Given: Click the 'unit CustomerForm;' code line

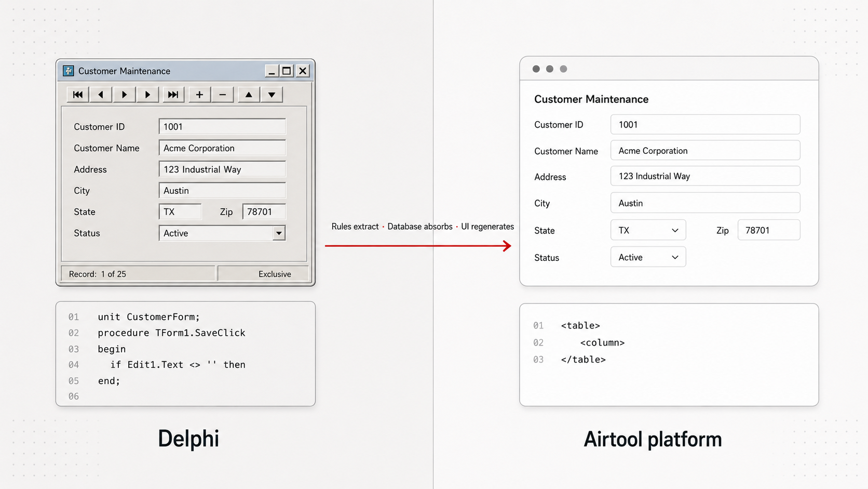Looking at the screenshot, I should 148,317.
